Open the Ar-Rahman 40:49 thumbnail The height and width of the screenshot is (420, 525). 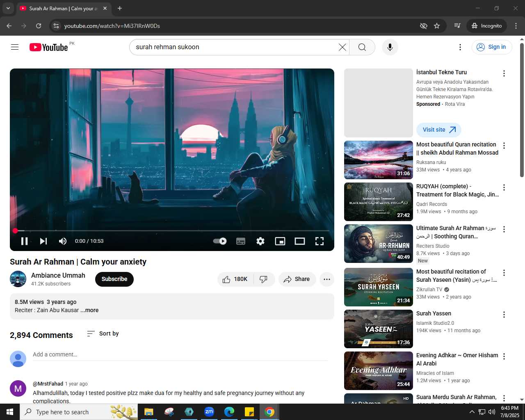pyautogui.click(x=379, y=244)
